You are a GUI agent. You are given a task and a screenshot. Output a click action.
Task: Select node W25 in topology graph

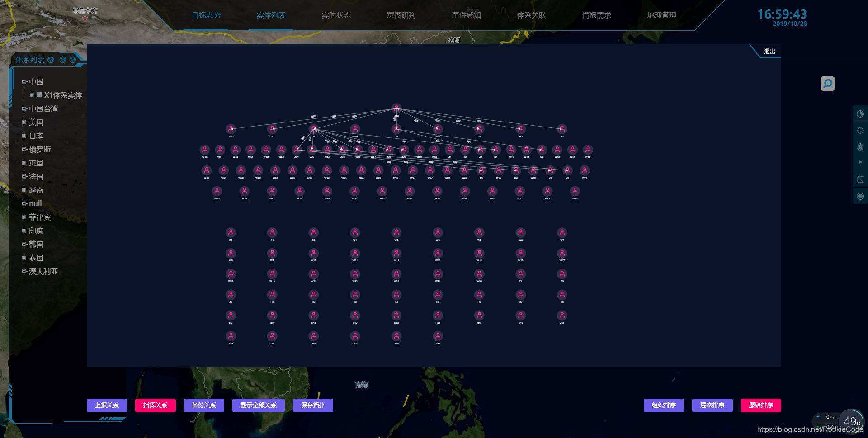click(x=217, y=191)
